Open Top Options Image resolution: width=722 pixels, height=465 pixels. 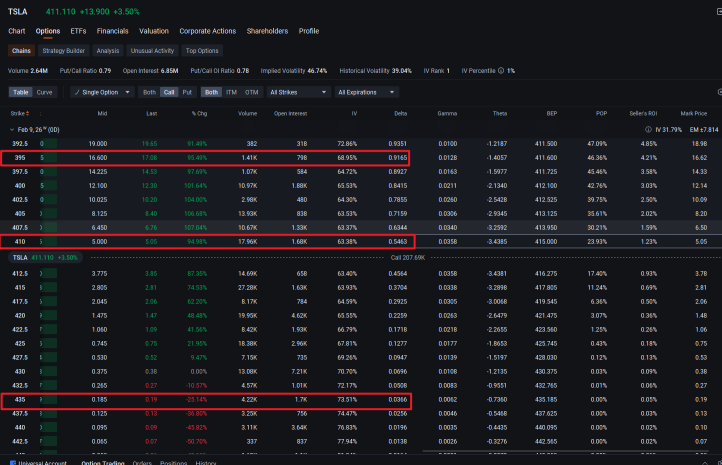click(x=202, y=51)
